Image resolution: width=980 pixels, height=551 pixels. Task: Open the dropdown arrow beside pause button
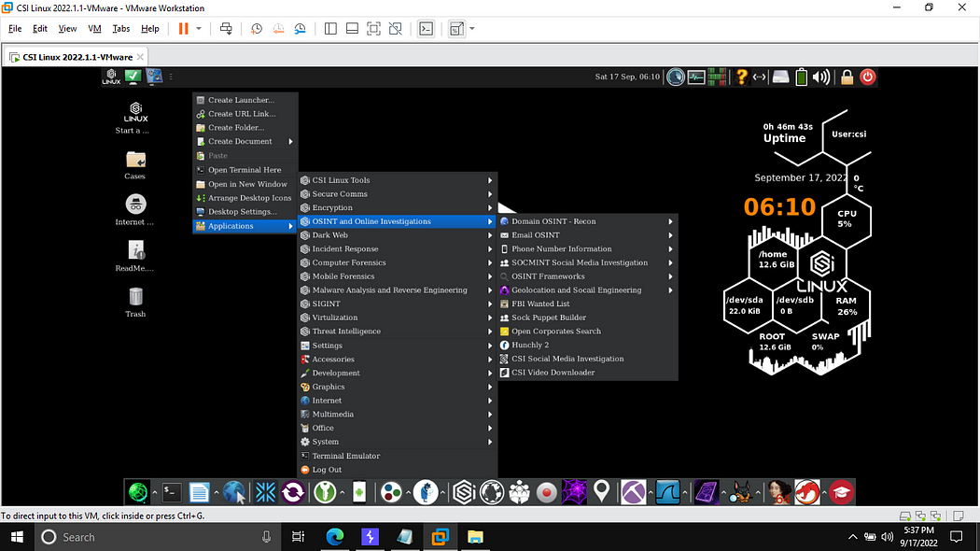(199, 29)
